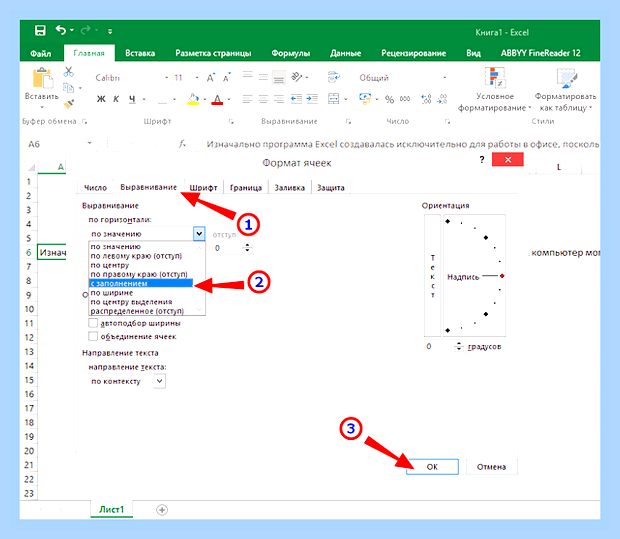
Task: Select 'по центру' list option
Action: point(110,265)
